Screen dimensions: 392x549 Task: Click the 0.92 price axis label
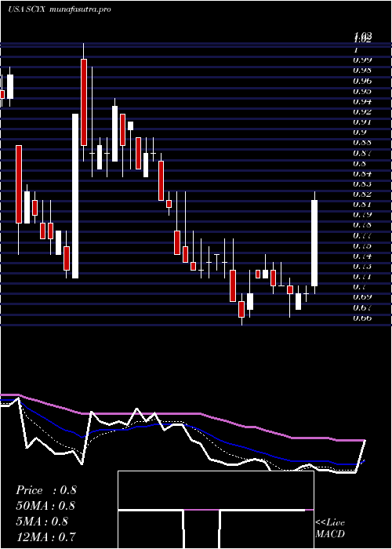click(x=362, y=111)
